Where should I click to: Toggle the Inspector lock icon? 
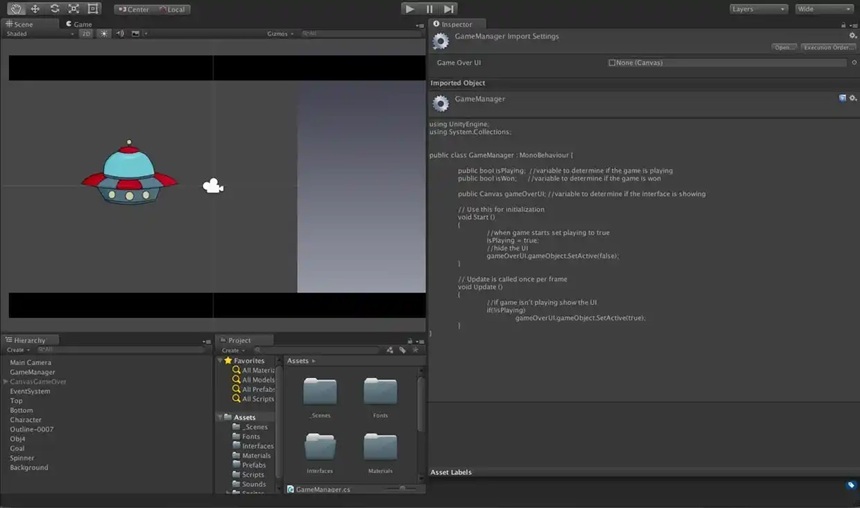pos(843,25)
